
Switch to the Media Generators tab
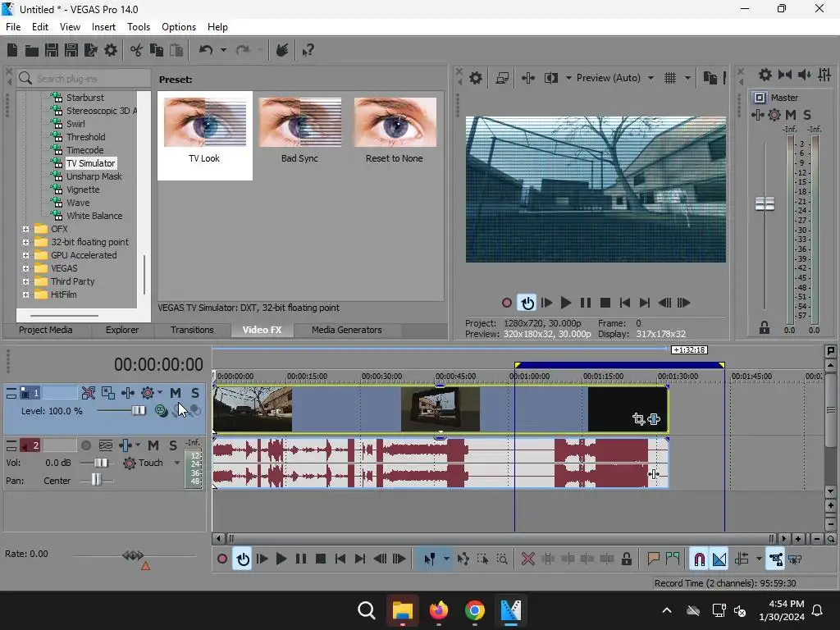[x=347, y=330]
